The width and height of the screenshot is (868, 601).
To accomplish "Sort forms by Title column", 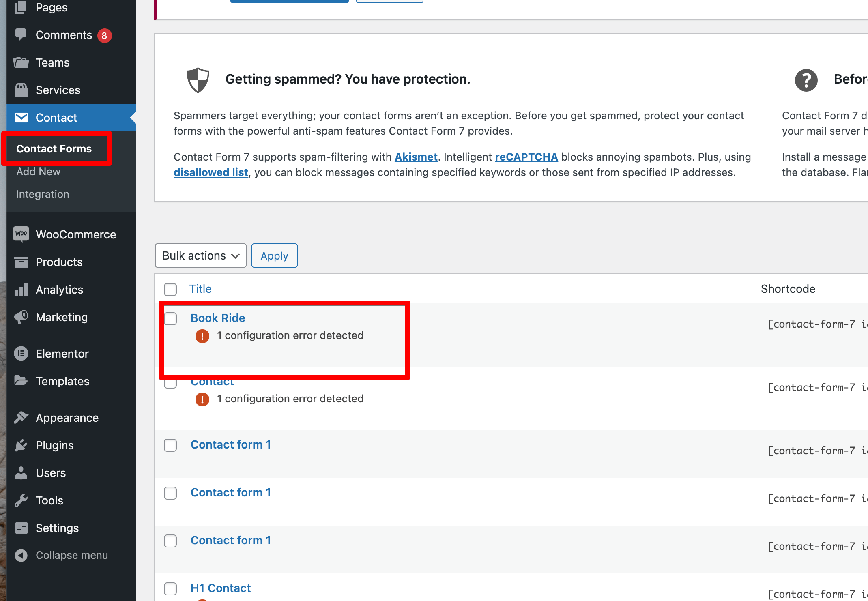I will (x=200, y=289).
